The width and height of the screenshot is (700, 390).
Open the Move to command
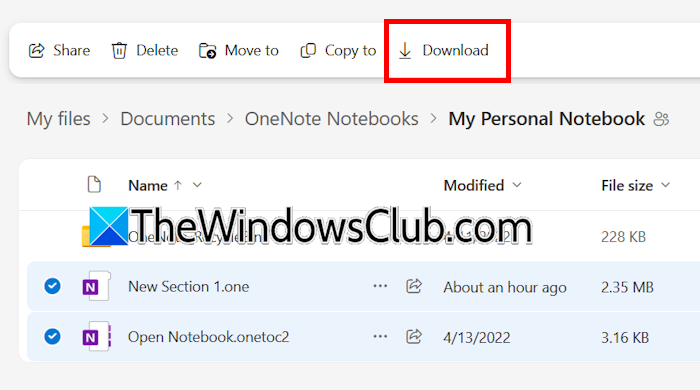click(x=238, y=50)
